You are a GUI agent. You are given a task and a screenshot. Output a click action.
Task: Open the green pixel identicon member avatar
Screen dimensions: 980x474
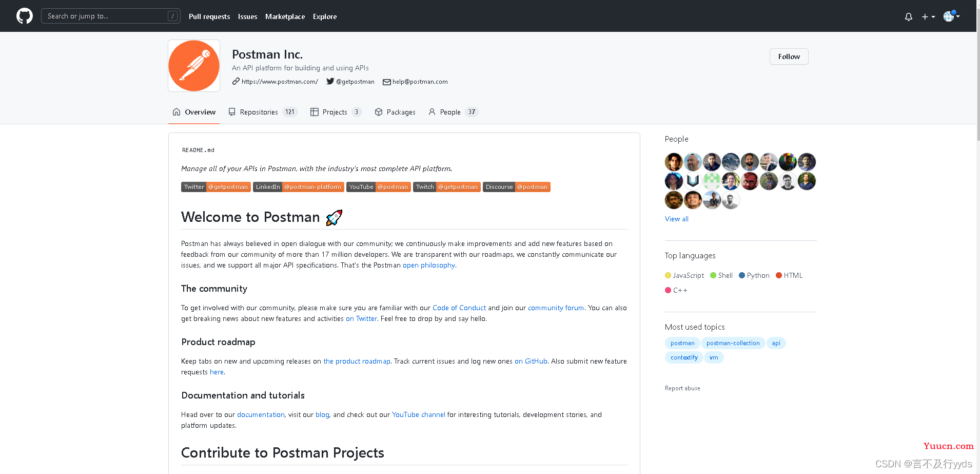coord(712,181)
